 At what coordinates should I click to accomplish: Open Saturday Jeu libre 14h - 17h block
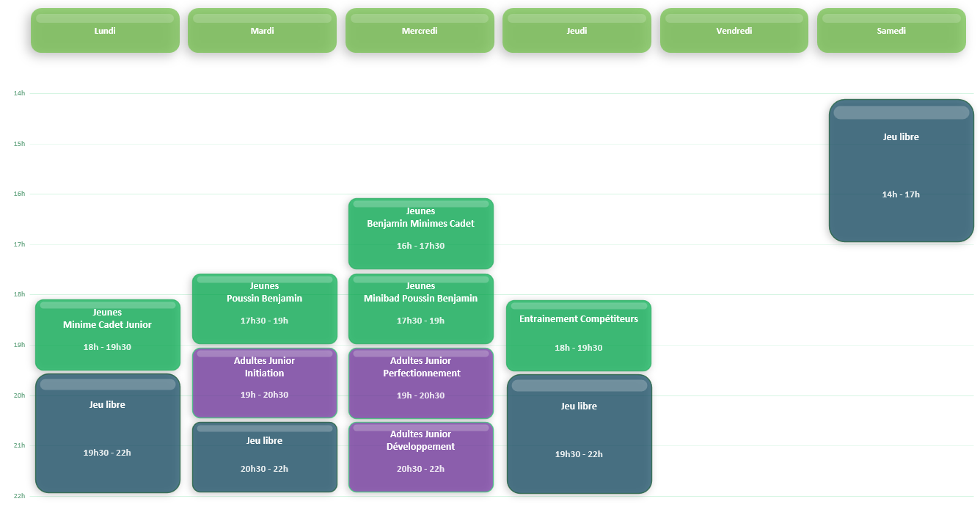(902, 171)
